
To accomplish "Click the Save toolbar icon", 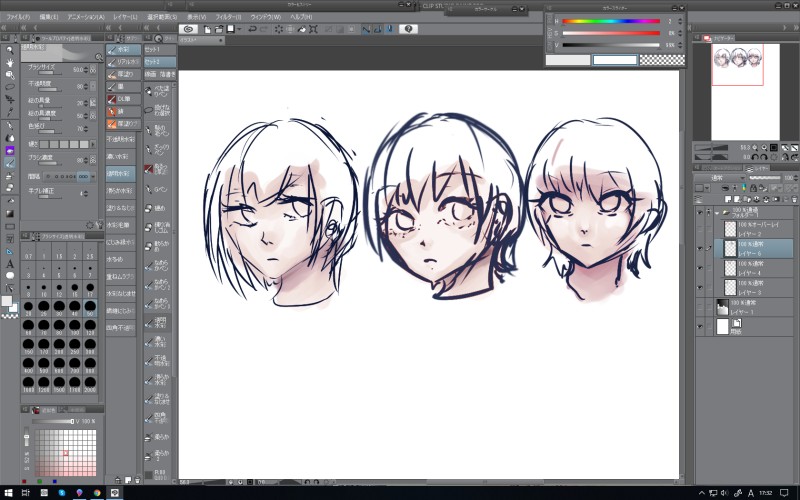I will click(x=231, y=29).
